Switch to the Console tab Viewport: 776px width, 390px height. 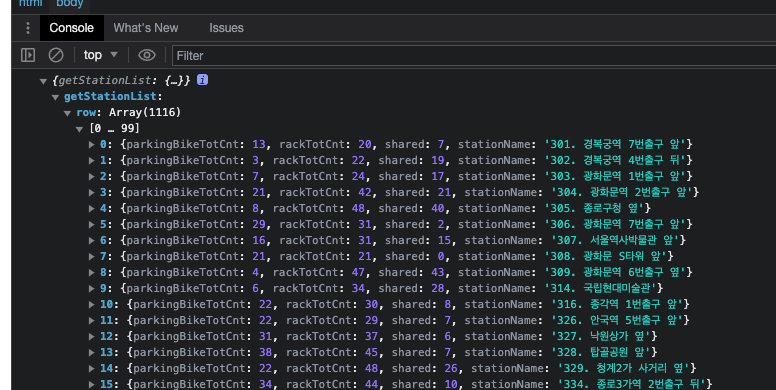71,28
